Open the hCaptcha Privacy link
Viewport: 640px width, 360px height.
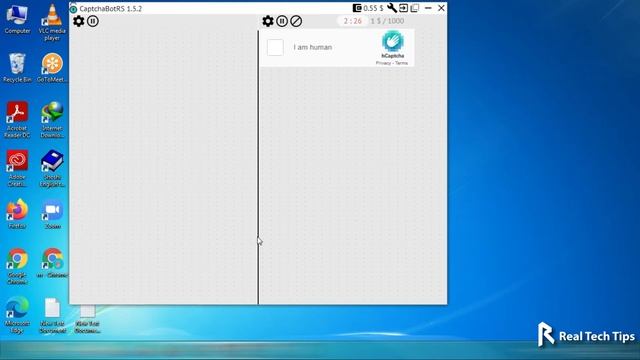(383, 63)
